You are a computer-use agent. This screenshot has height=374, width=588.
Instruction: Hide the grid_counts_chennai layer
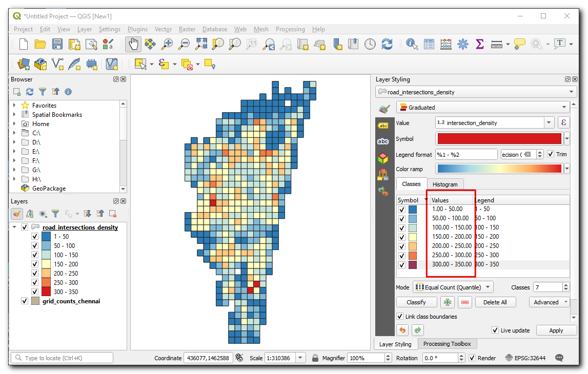coord(25,301)
